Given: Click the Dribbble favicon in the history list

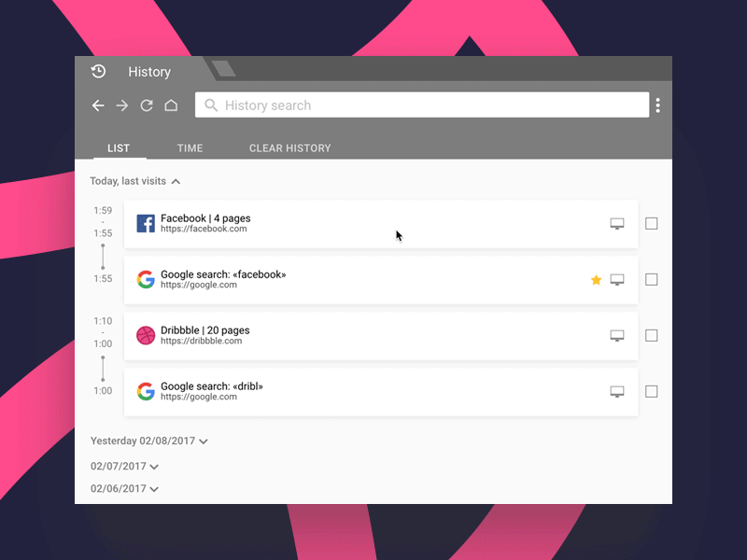Looking at the screenshot, I should coord(146,335).
